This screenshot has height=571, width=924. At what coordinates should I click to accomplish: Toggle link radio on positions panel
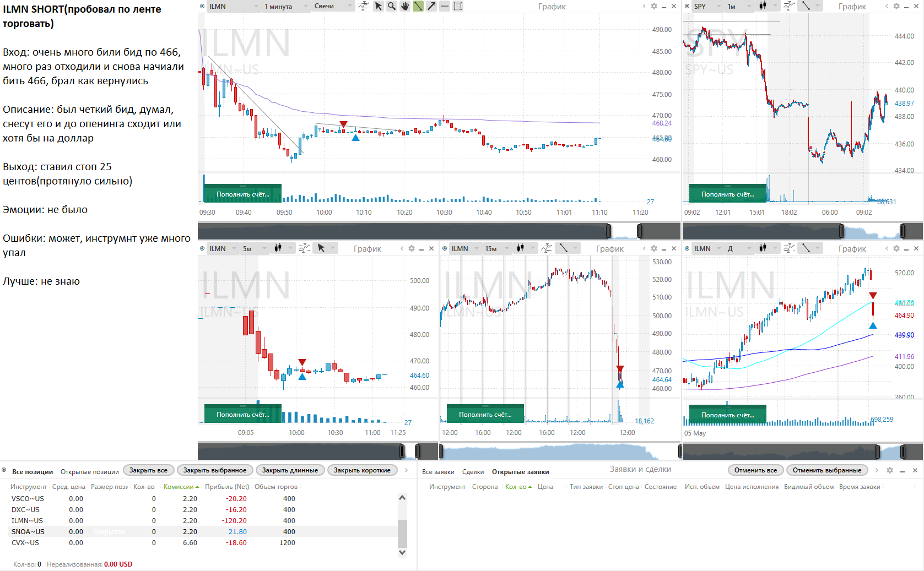4,470
